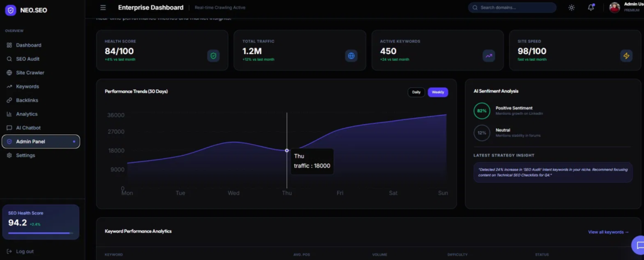
Task: Open the AI Chatbot page
Action: [x=41, y=128]
